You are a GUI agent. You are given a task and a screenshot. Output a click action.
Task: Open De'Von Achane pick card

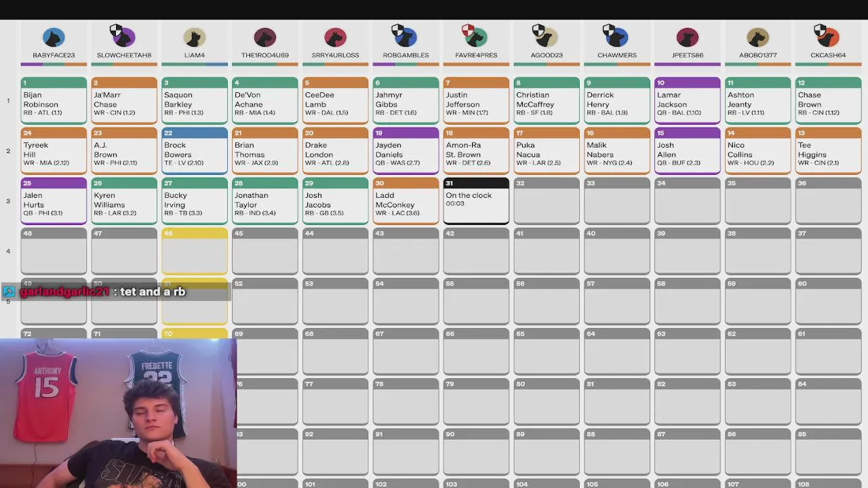(x=265, y=100)
